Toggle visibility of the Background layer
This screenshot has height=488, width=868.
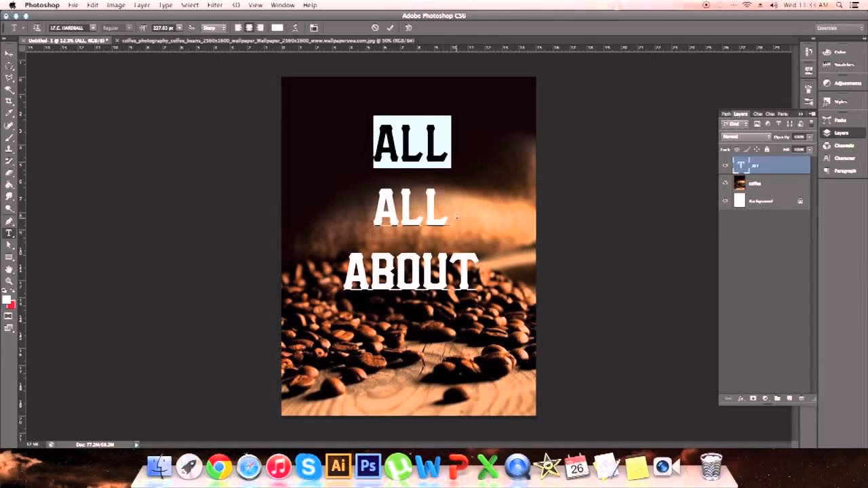(724, 200)
